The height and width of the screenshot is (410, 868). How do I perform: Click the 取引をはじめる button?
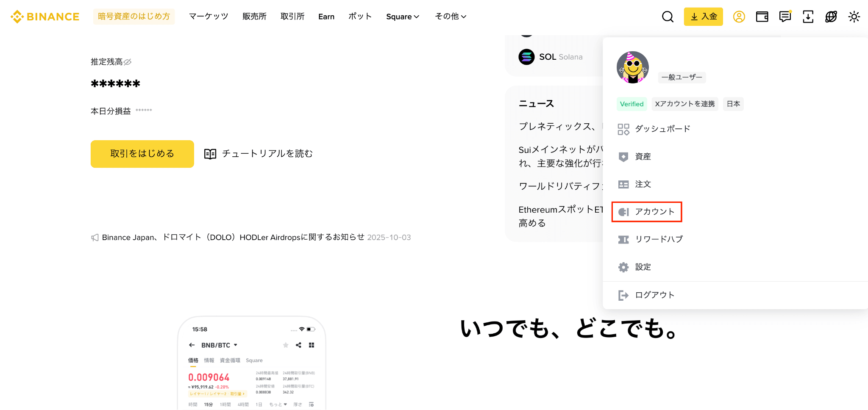(x=142, y=154)
